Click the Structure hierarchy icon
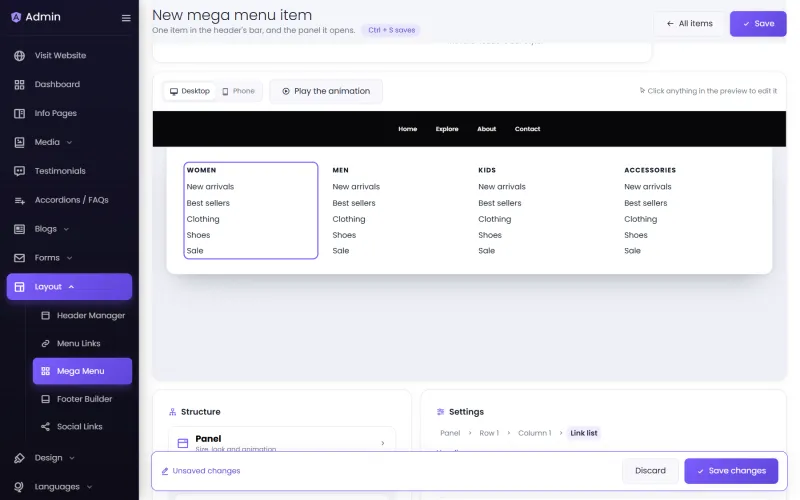 (x=172, y=412)
